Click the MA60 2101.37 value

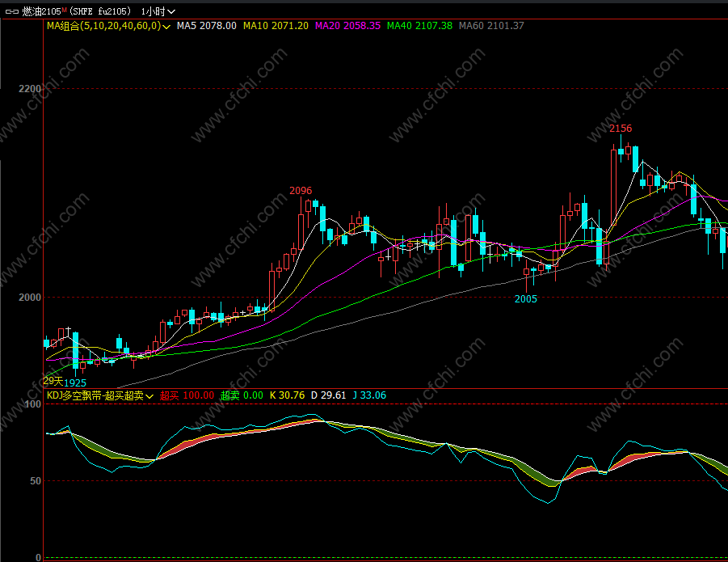point(491,26)
